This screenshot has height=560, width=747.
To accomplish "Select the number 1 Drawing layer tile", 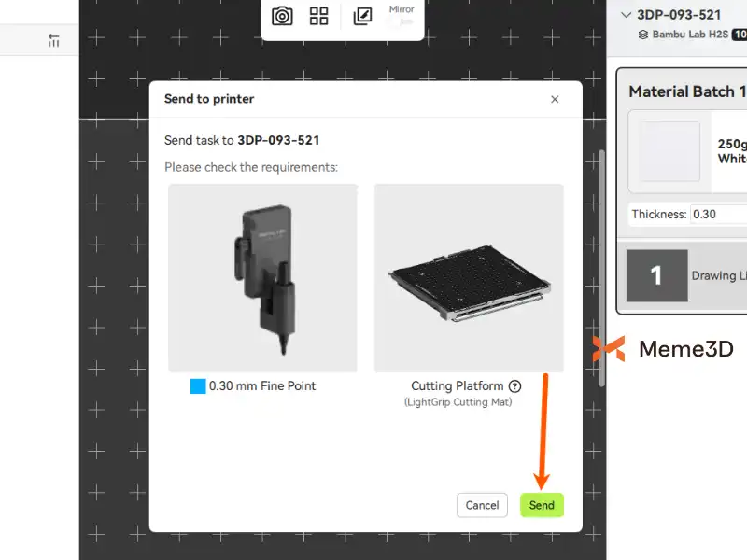I will pos(656,275).
